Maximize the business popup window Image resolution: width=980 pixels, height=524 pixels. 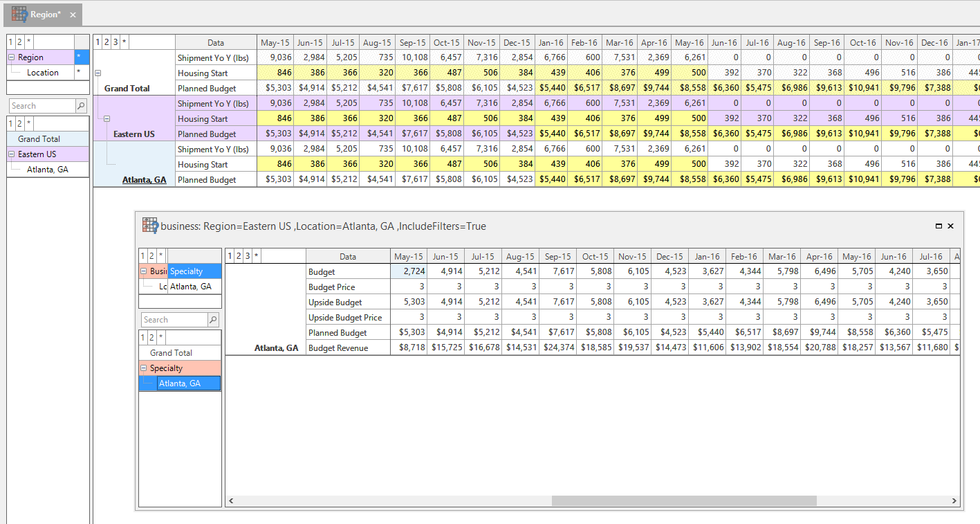coord(939,226)
